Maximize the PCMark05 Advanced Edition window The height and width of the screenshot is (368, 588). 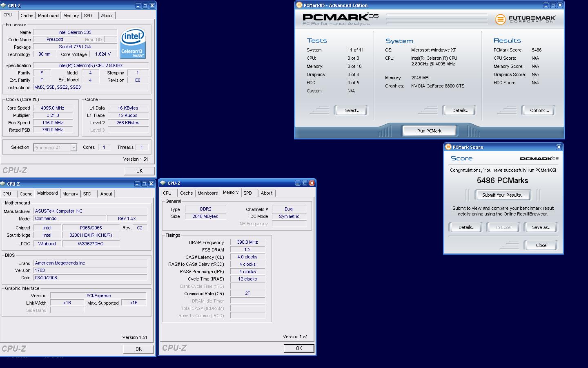point(553,5)
